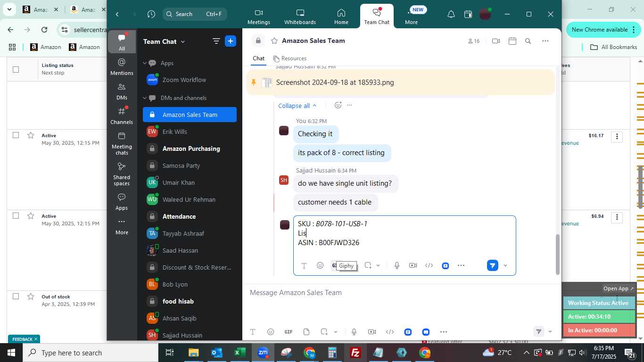Open thread more options beside Collapse all
The height and width of the screenshot is (362, 644).
coord(349,105)
